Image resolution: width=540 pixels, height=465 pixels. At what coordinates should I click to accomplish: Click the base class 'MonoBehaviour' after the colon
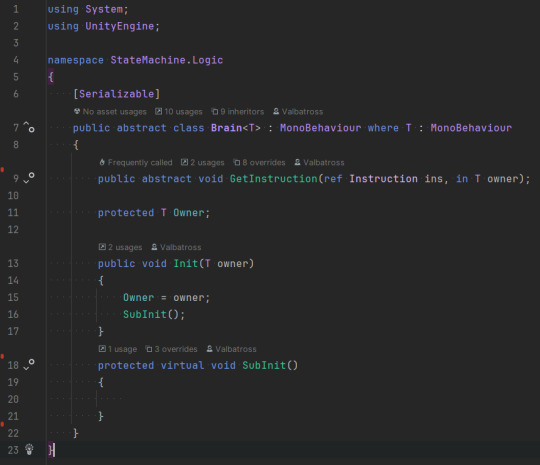click(321, 128)
